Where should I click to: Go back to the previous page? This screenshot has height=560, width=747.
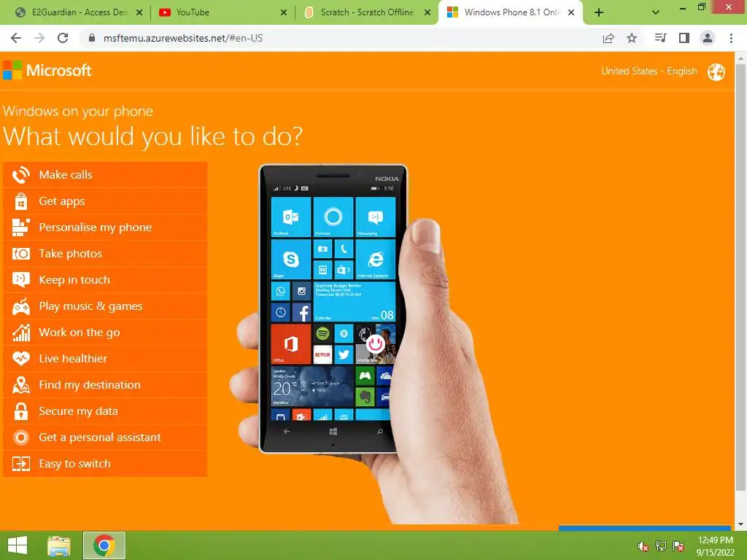(x=16, y=38)
